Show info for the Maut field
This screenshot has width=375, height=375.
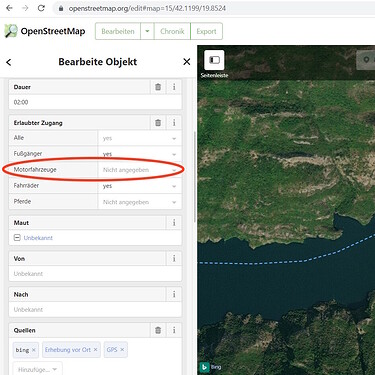[174, 223]
